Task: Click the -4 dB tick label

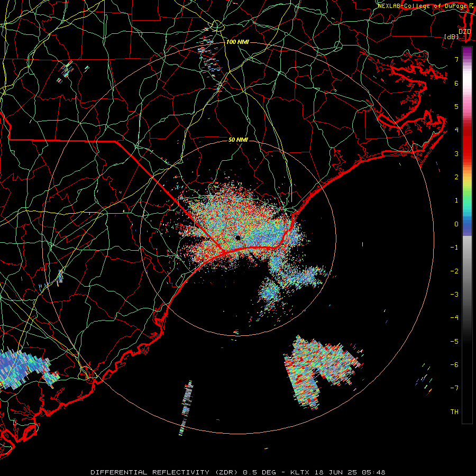Action: 454,317
